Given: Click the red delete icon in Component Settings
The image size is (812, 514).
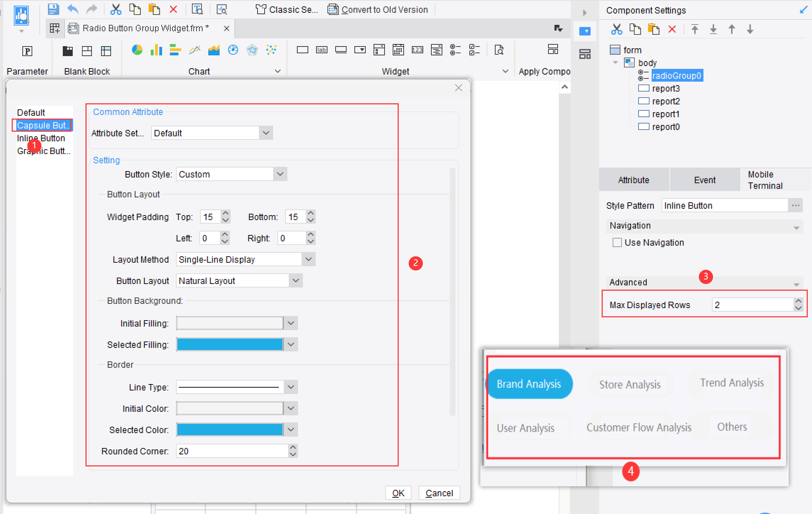Looking at the screenshot, I should click(672, 29).
